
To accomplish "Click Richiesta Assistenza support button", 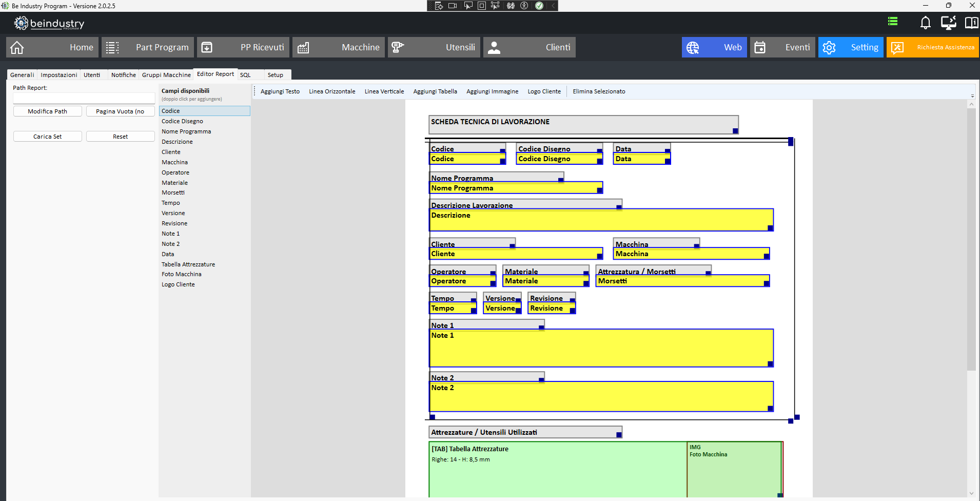I will pos(933,47).
